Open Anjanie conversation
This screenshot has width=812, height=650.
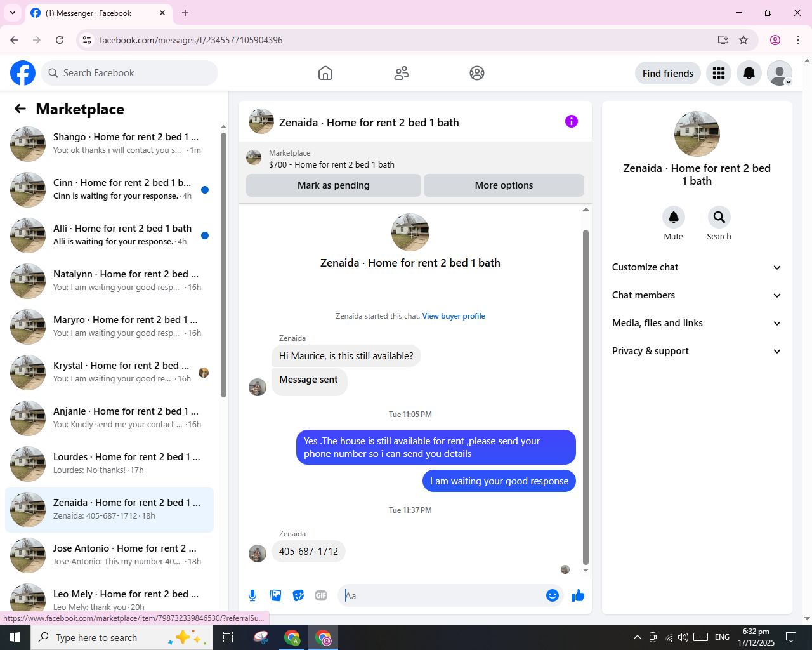109,418
